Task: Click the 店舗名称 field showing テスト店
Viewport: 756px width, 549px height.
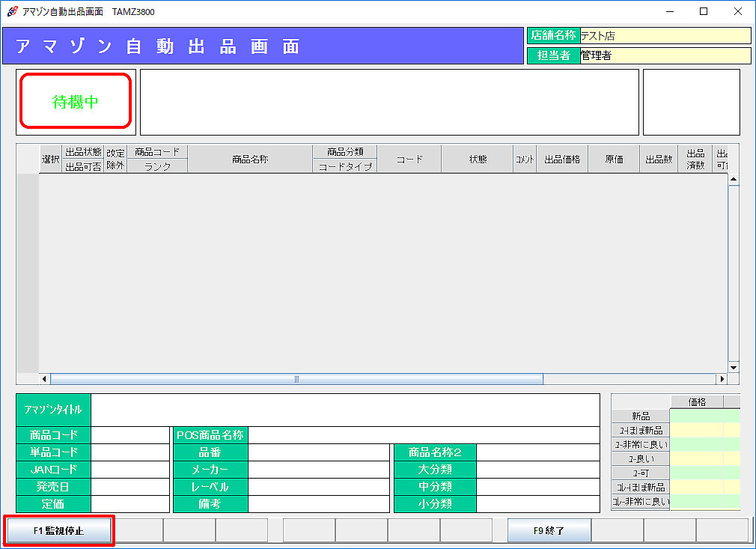Action: (x=665, y=36)
